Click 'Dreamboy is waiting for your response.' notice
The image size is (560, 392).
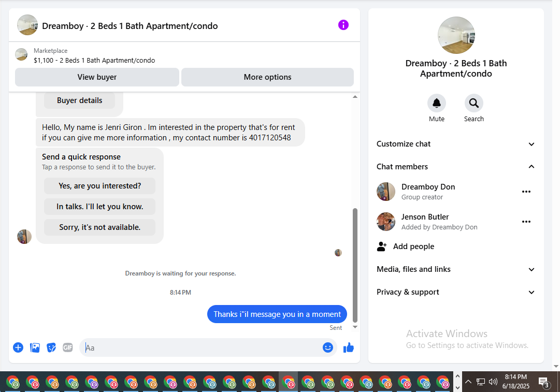coord(180,273)
